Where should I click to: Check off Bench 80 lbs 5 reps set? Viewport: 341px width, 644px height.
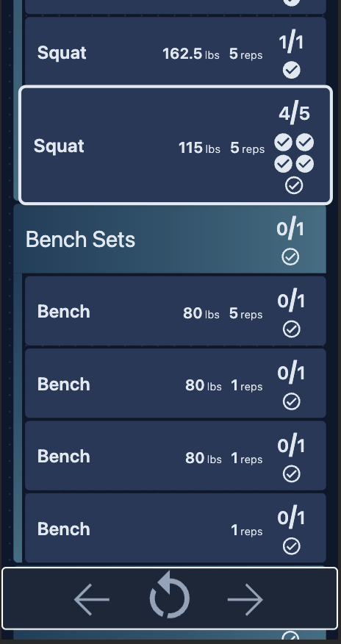point(291,329)
